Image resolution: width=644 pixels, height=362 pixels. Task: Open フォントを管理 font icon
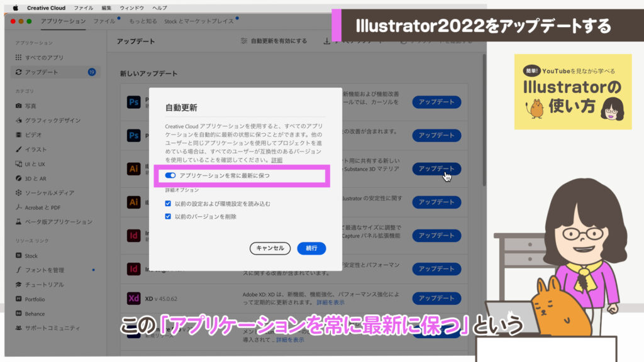click(x=18, y=270)
